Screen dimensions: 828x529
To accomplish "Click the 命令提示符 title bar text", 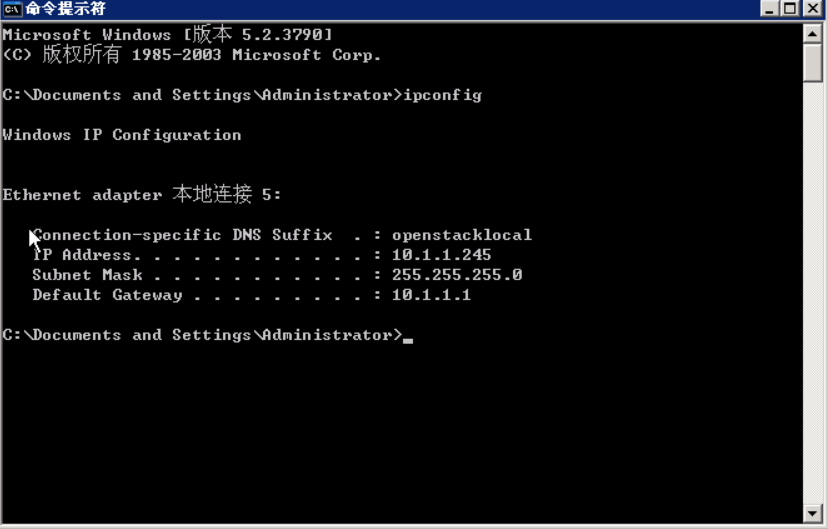I will (x=65, y=8).
